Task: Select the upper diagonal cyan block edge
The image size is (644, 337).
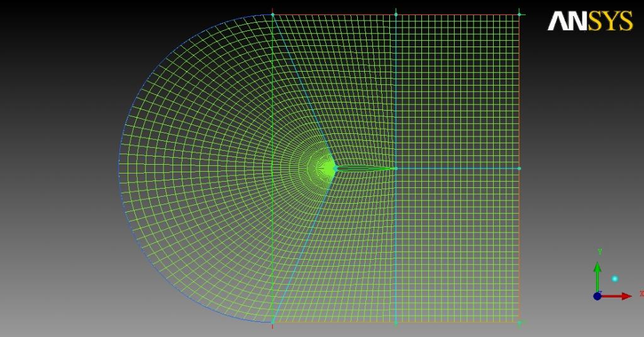Action: [x=304, y=91]
